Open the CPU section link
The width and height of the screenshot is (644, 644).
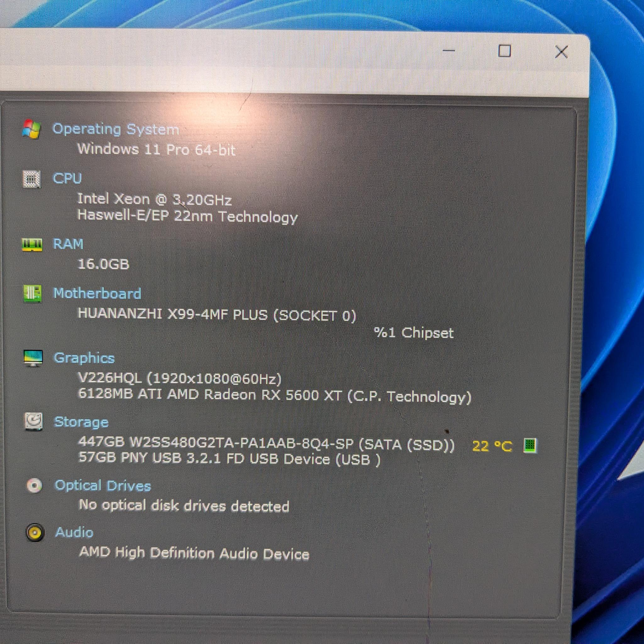[x=67, y=178]
